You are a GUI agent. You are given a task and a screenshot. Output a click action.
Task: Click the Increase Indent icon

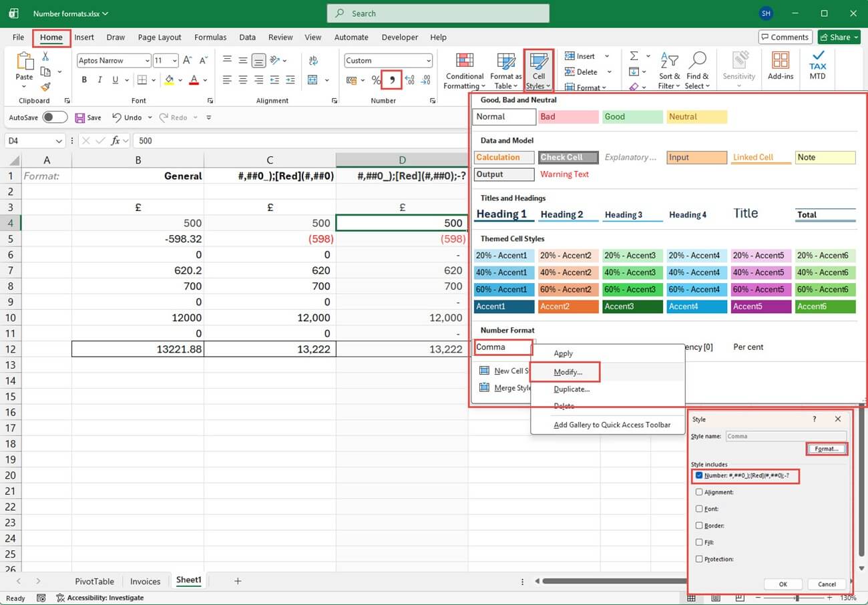[290, 80]
